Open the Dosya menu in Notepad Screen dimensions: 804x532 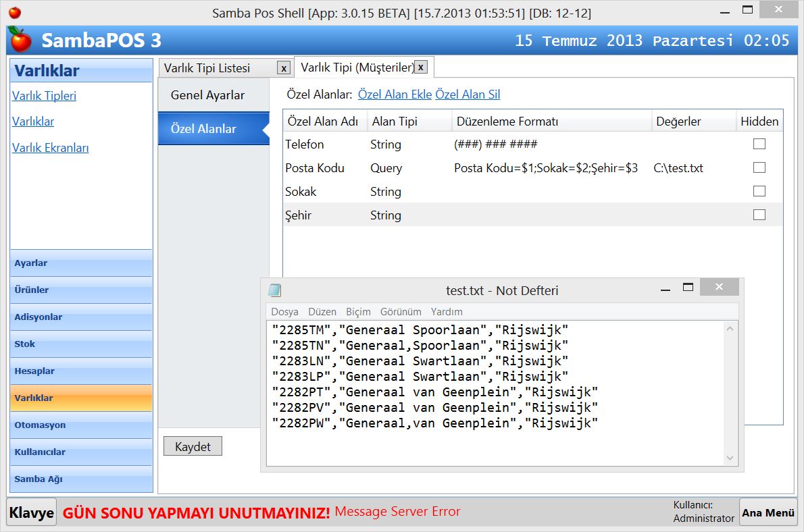[x=284, y=312]
